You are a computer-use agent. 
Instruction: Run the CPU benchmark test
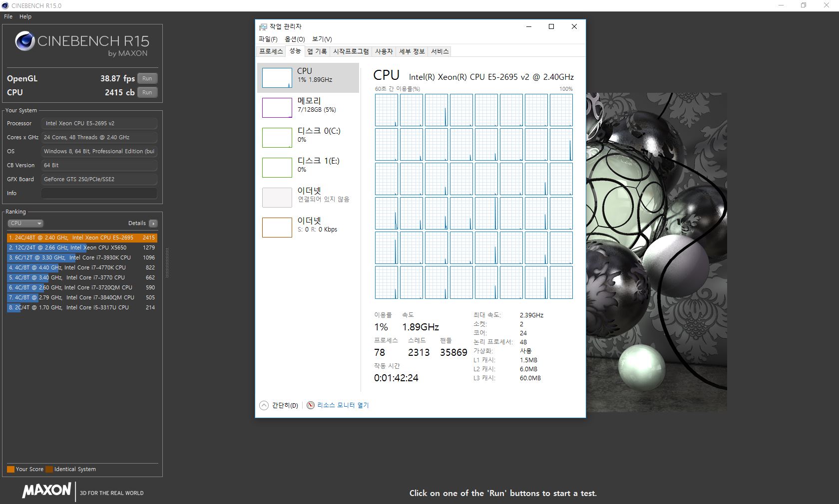(x=147, y=92)
